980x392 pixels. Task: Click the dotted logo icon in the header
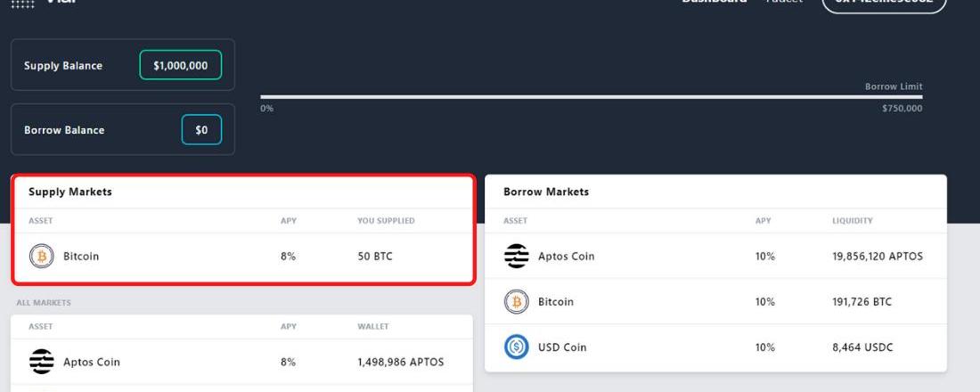[x=23, y=3]
